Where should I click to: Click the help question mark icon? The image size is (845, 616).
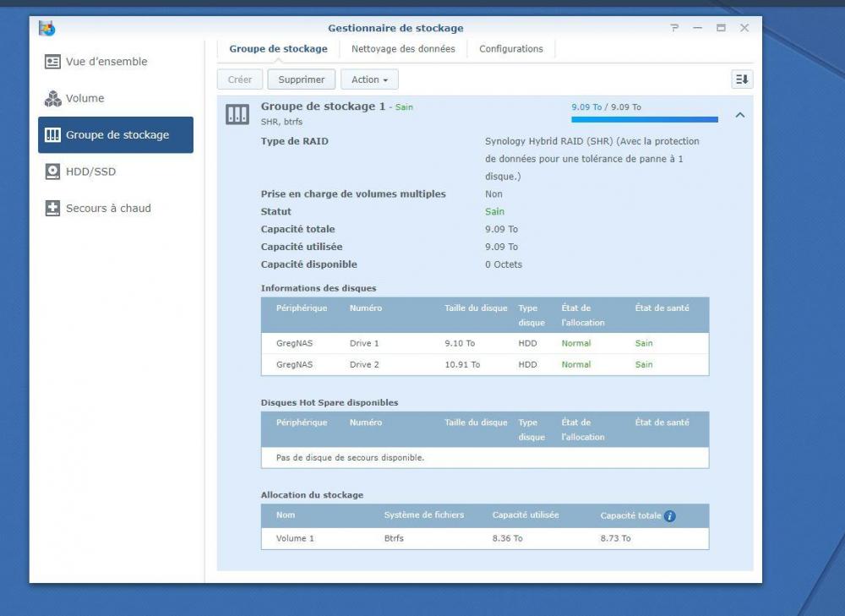(x=674, y=29)
